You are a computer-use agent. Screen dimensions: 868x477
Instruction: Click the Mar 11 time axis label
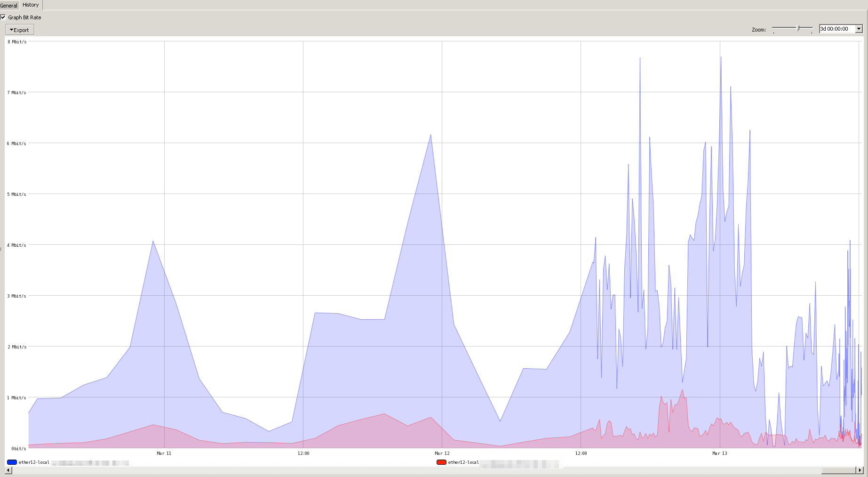click(x=164, y=453)
